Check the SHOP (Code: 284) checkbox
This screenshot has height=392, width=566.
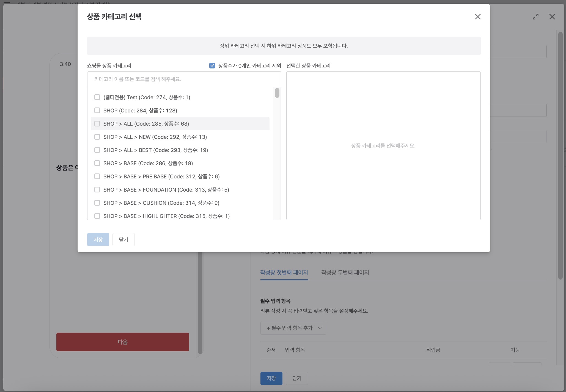[97, 110]
